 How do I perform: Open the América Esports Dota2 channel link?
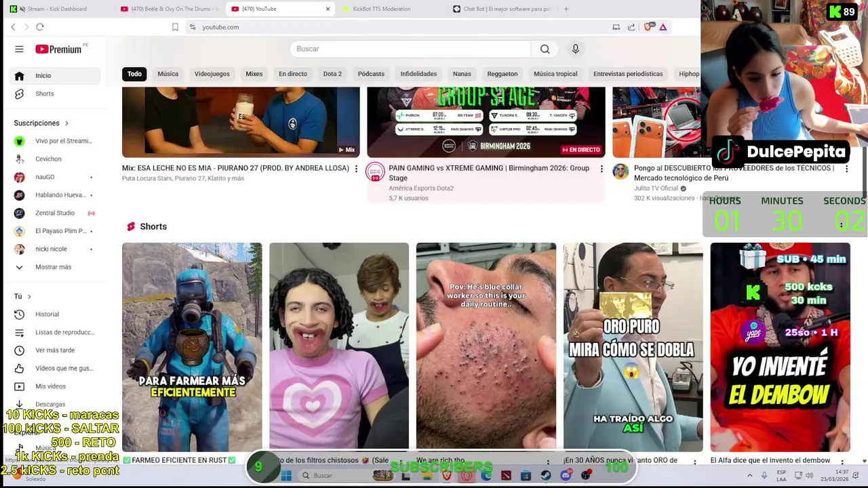click(421, 188)
